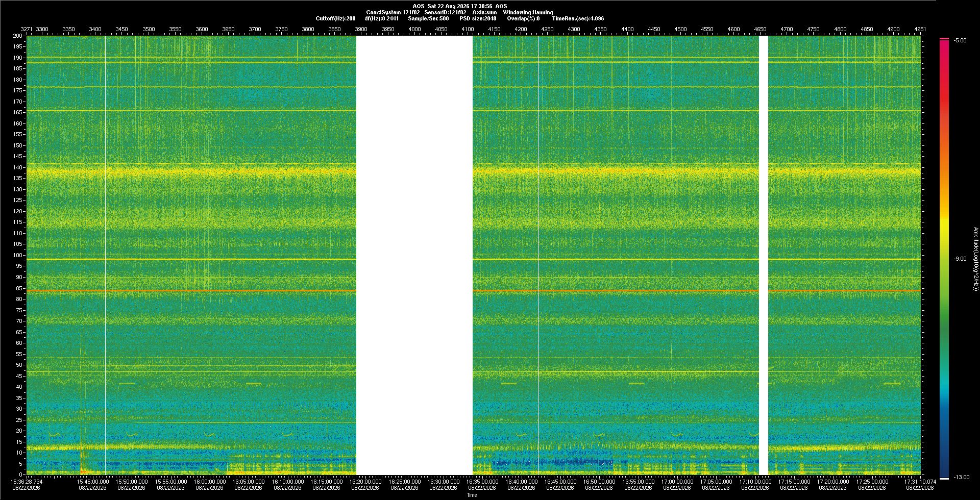The width and height of the screenshot is (980, 500).
Task: Click the end time label 17:31:10.074
Action: (920, 481)
